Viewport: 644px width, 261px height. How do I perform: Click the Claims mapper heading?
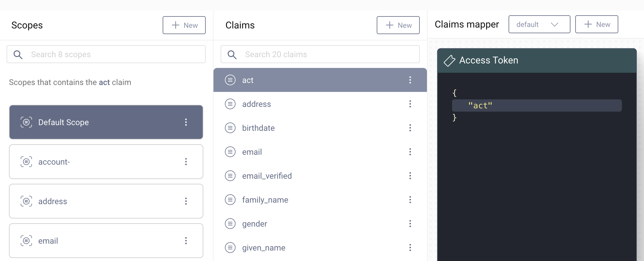tap(467, 24)
